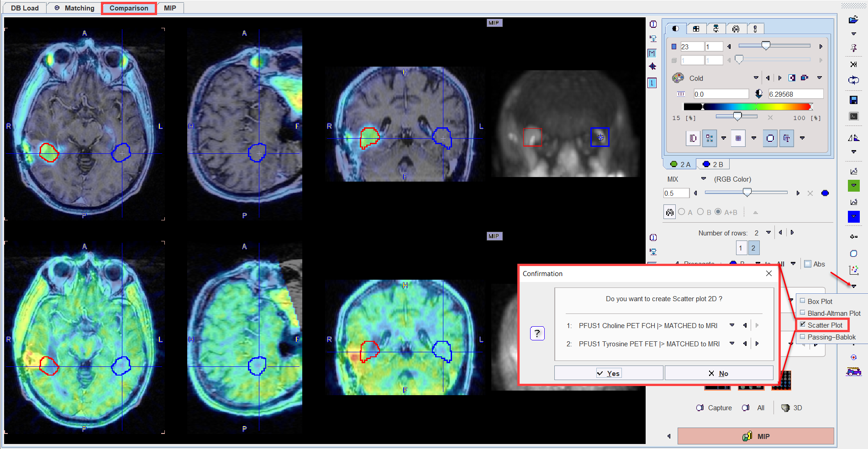Click the pushpin icon in right toolbar
The height and width of the screenshot is (449, 868).
853,48
